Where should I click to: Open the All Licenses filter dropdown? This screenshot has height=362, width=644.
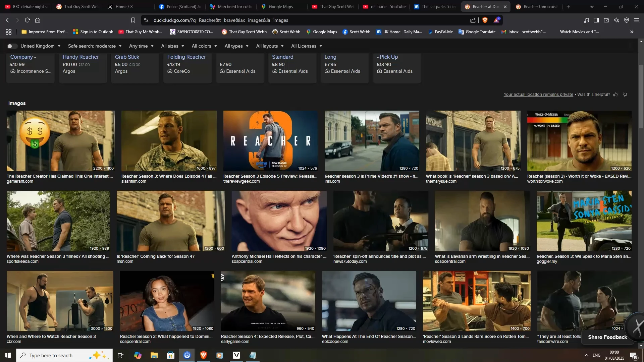tap(306, 46)
